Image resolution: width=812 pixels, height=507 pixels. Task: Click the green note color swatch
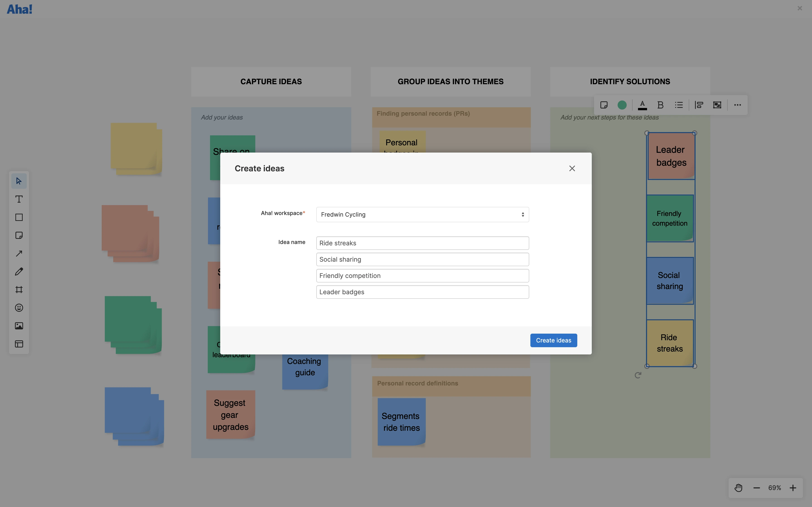[x=622, y=105]
